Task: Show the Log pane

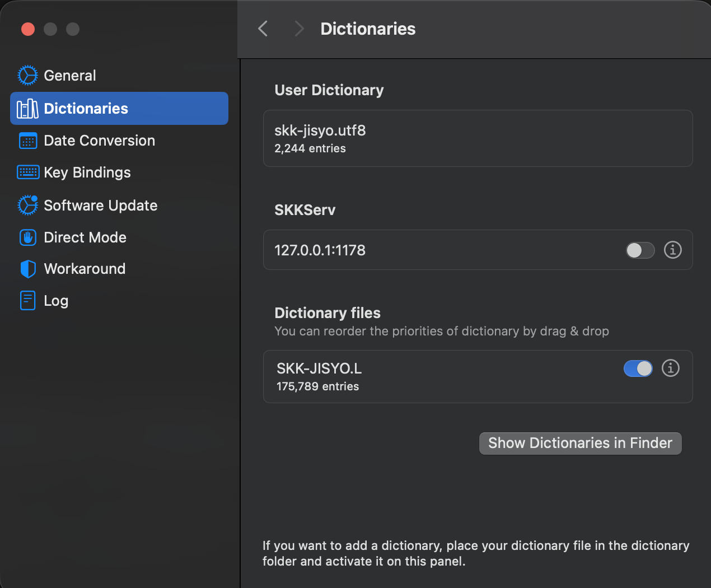Action: point(119,301)
